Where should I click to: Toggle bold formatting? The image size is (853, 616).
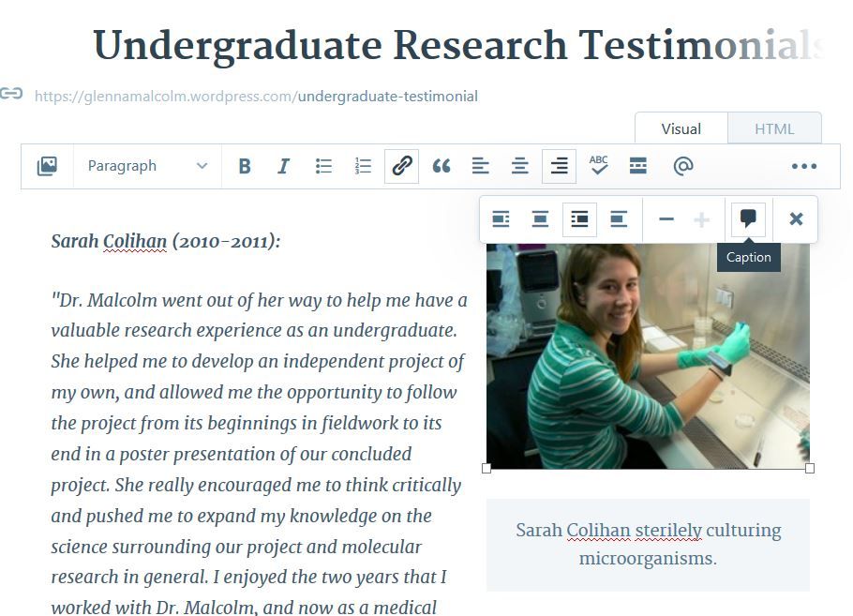click(x=245, y=166)
